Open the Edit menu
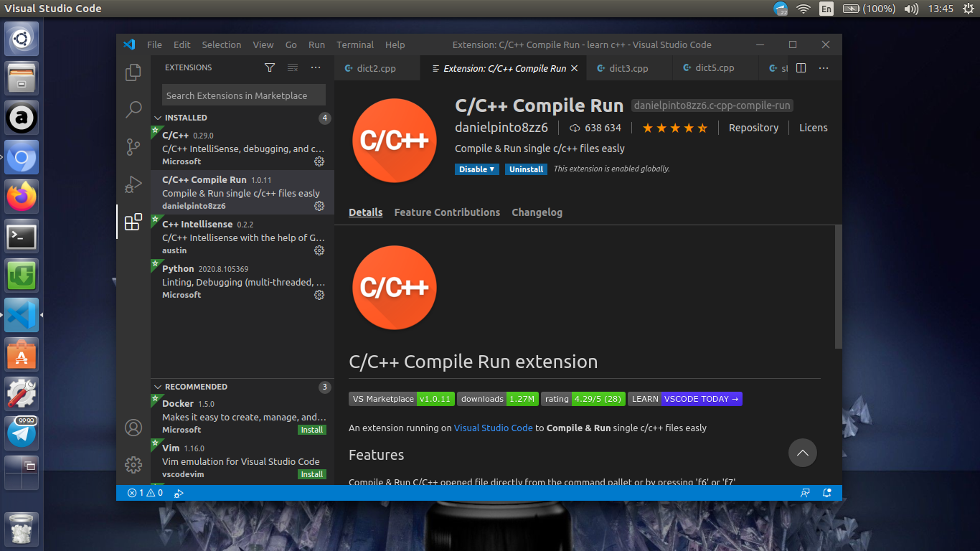This screenshot has height=551, width=980. click(182, 44)
